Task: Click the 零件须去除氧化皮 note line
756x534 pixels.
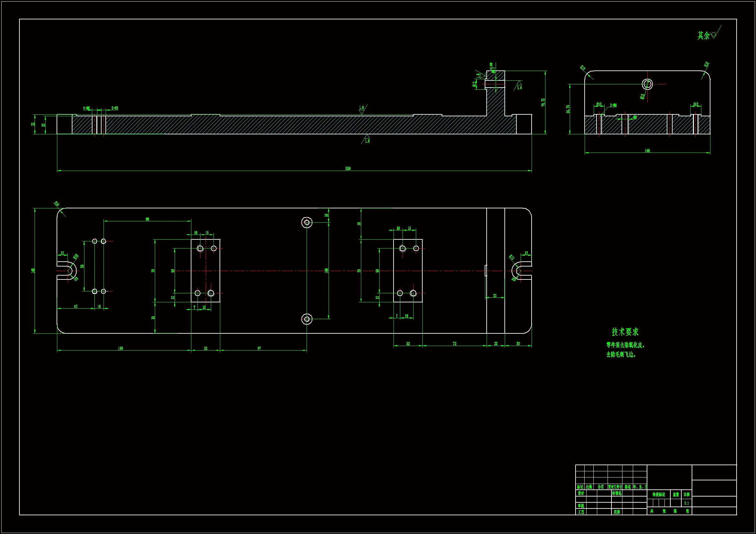Action: [625, 345]
